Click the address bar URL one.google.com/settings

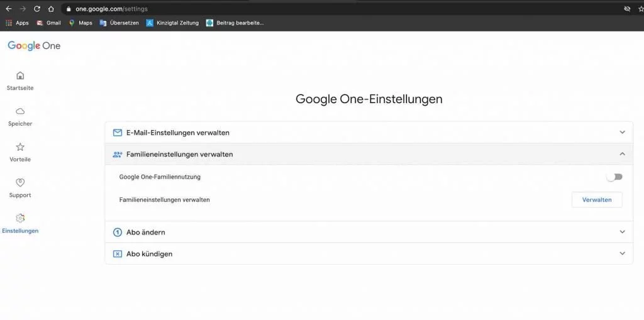click(111, 9)
